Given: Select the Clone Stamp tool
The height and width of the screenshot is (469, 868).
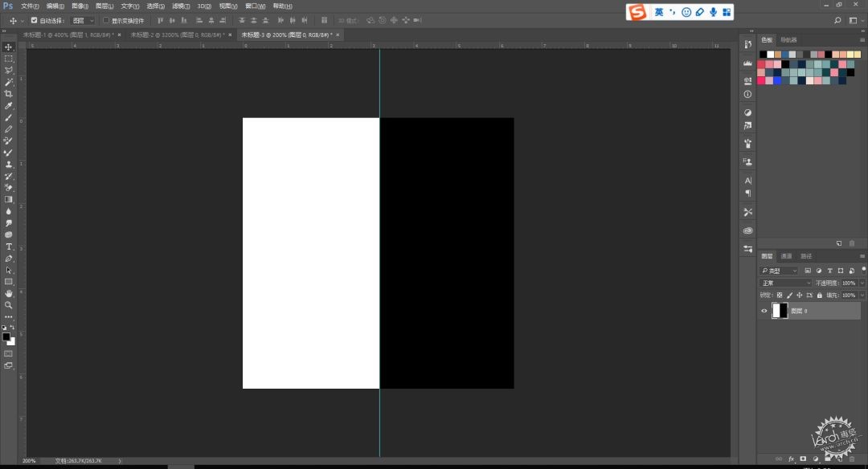Looking at the screenshot, I should [8, 165].
